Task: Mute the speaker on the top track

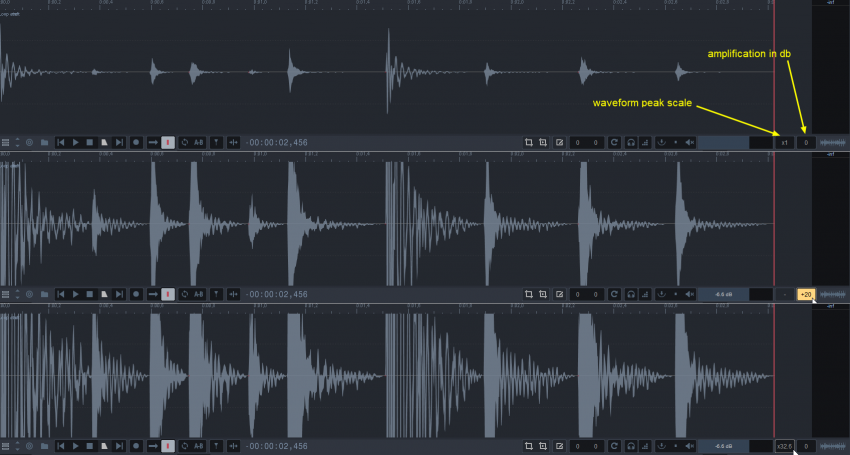Action: pos(689,143)
